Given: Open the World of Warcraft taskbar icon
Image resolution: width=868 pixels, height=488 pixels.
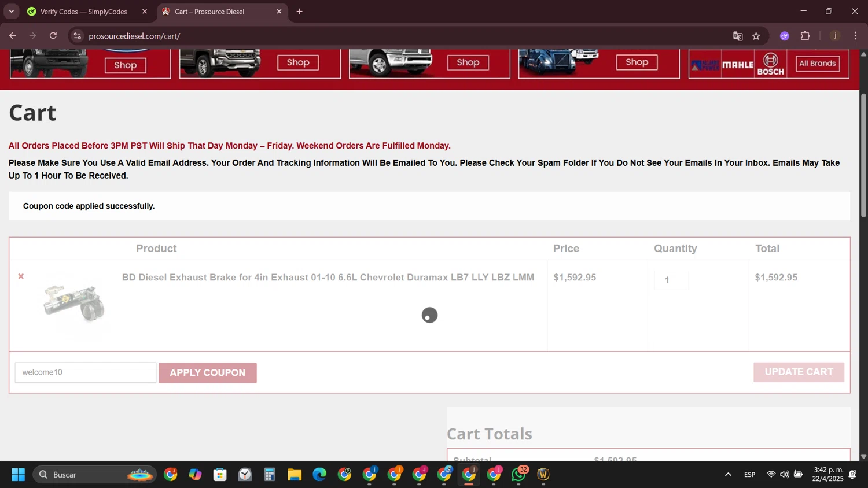Looking at the screenshot, I should (x=543, y=475).
